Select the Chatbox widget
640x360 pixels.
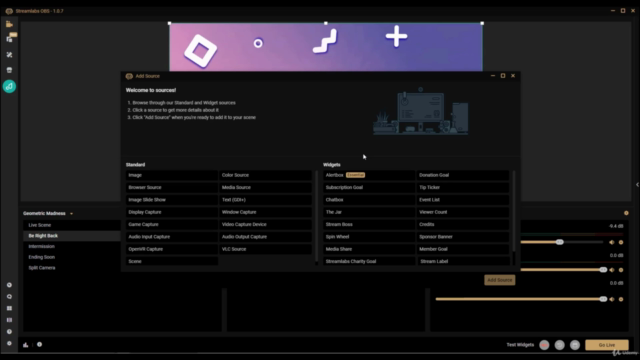[x=369, y=200]
